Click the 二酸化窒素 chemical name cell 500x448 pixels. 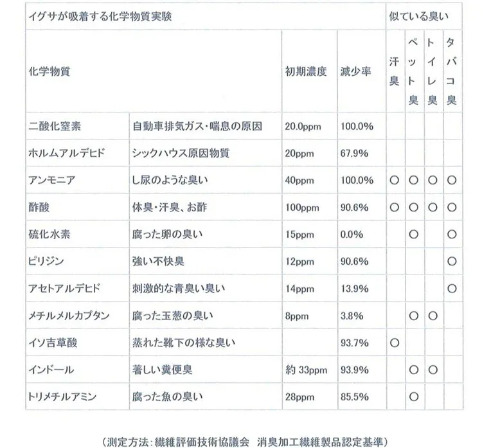pos(55,126)
